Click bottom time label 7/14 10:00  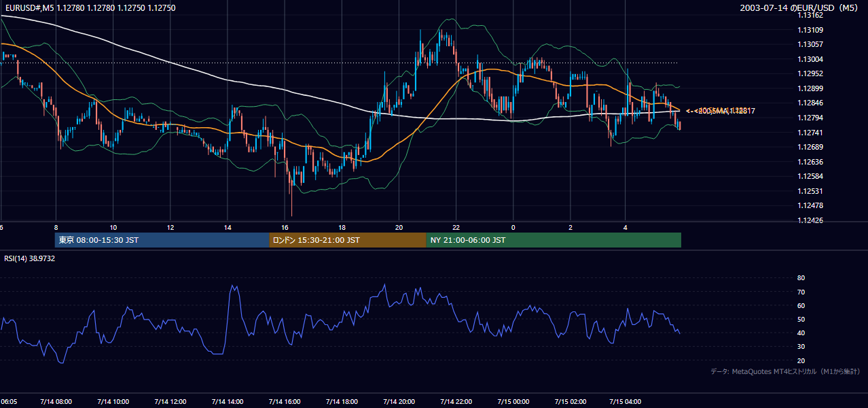click(113, 401)
